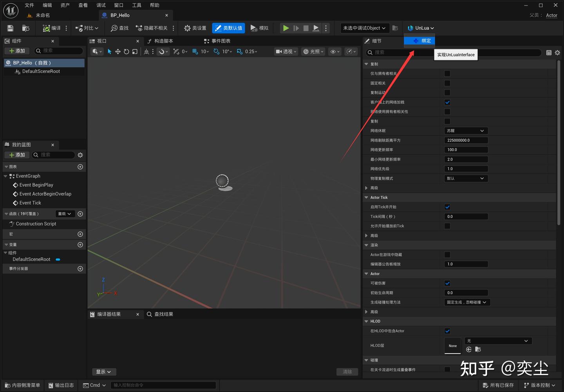Image resolution: width=564 pixels, height=392 pixels.
Task: Select the translate move tool
Action: [117, 52]
